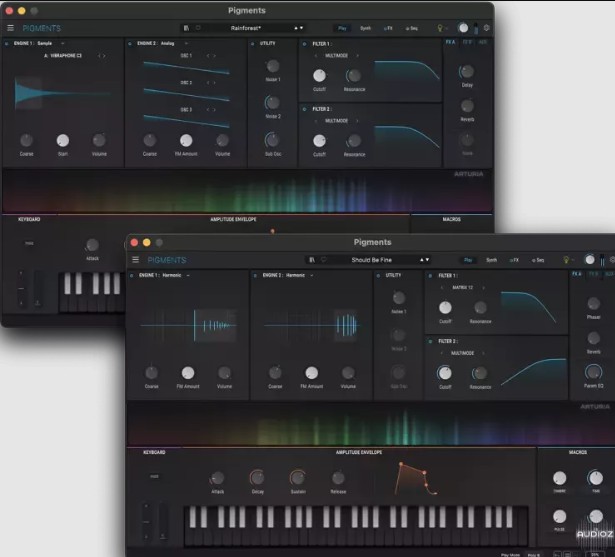Toggle Engine 2 Analog power in Rainforest window
Screen dimensions: 615x557
pos(130,44)
